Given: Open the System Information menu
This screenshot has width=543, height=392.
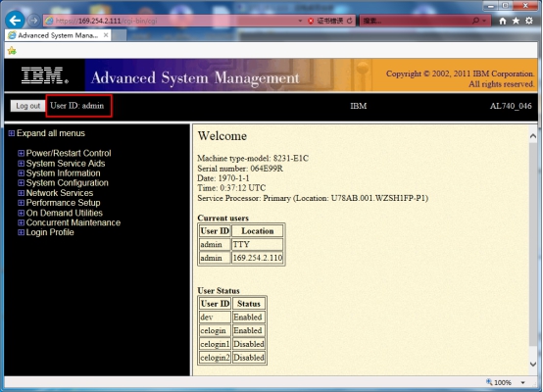Looking at the screenshot, I should tap(63, 172).
